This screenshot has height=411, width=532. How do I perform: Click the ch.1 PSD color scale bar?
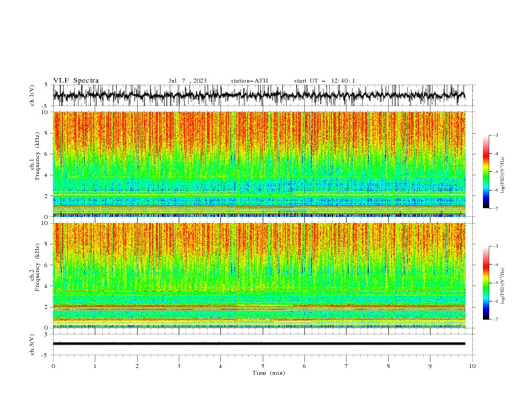click(x=486, y=172)
